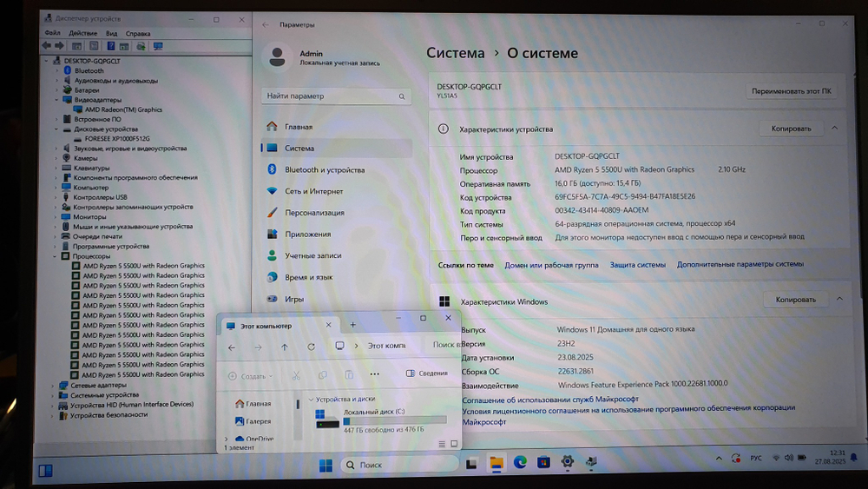This screenshot has width=868, height=489.
Task: Open Microsoft Store from the taskbar
Action: 543,462
